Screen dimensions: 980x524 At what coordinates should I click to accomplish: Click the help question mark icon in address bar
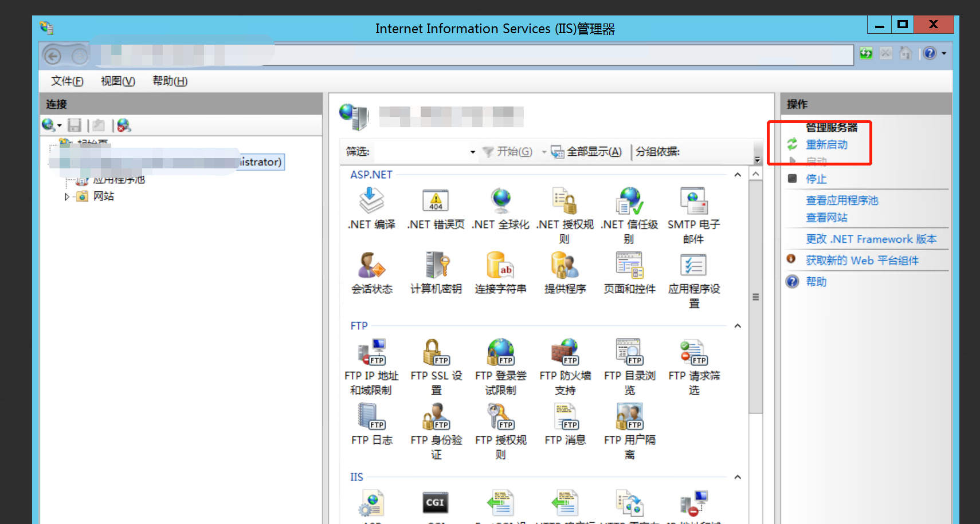(930, 54)
